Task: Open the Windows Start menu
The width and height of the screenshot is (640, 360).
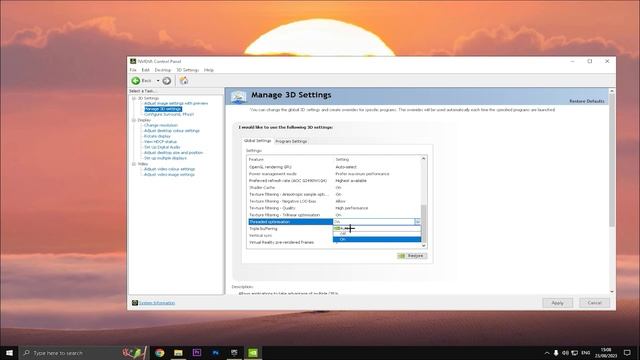Action: pos(9,353)
